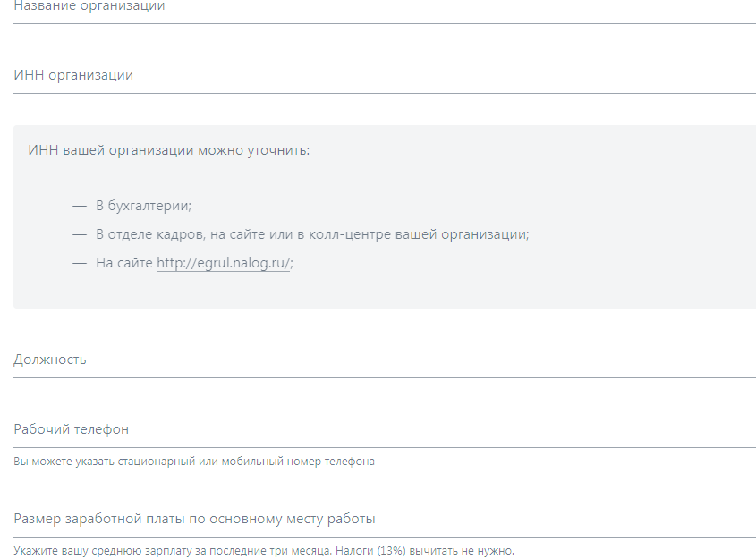Click the word 'Налоги' in the salary hint
This screenshot has height=559, width=756.
(353, 550)
